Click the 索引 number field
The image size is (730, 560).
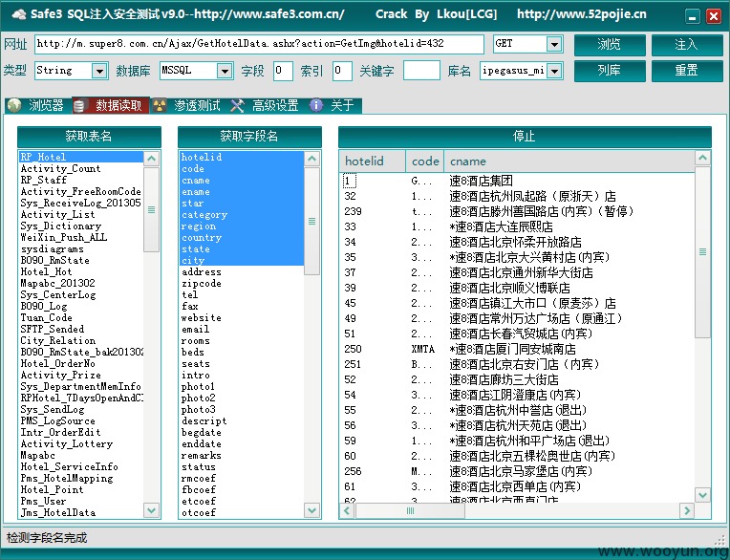pyautogui.click(x=343, y=72)
